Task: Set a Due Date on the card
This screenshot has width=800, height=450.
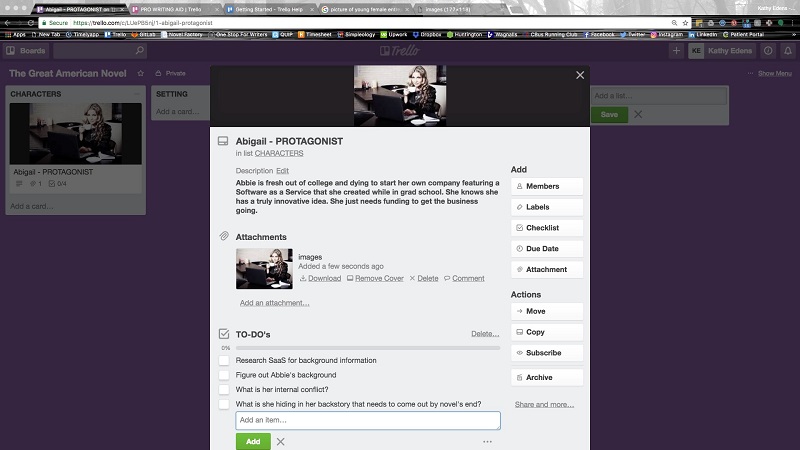Action: coord(547,248)
